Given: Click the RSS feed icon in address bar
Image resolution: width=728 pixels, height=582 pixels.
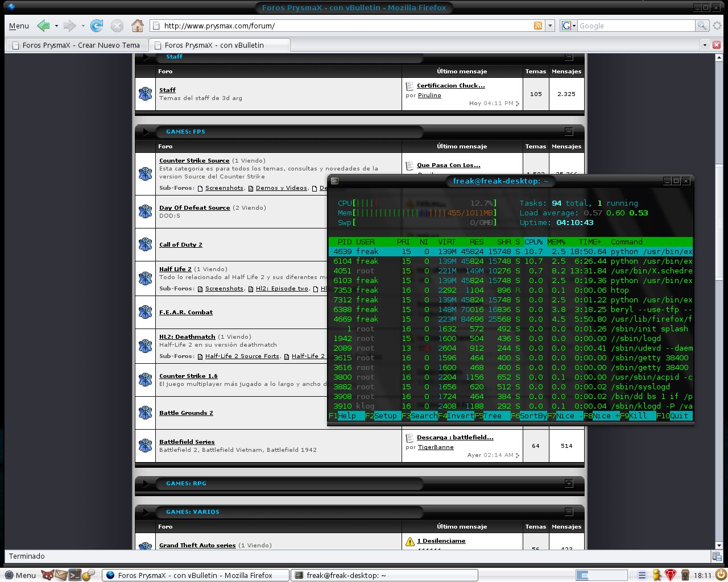Looking at the screenshot, I should coord(538,26).
